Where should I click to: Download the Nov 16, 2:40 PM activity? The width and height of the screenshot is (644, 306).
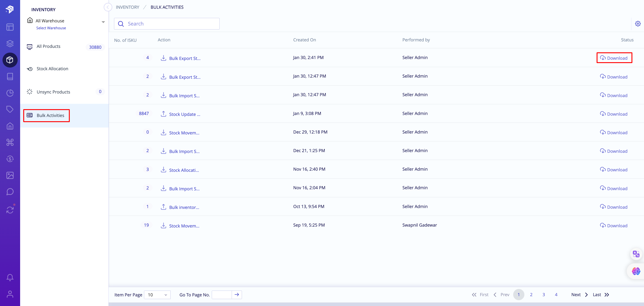click(x=614, y=170)
